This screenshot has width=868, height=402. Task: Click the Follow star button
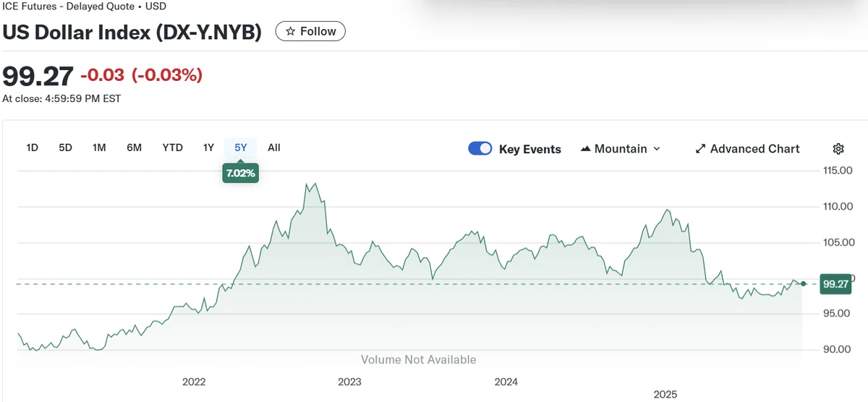click(x=310, y=31)
